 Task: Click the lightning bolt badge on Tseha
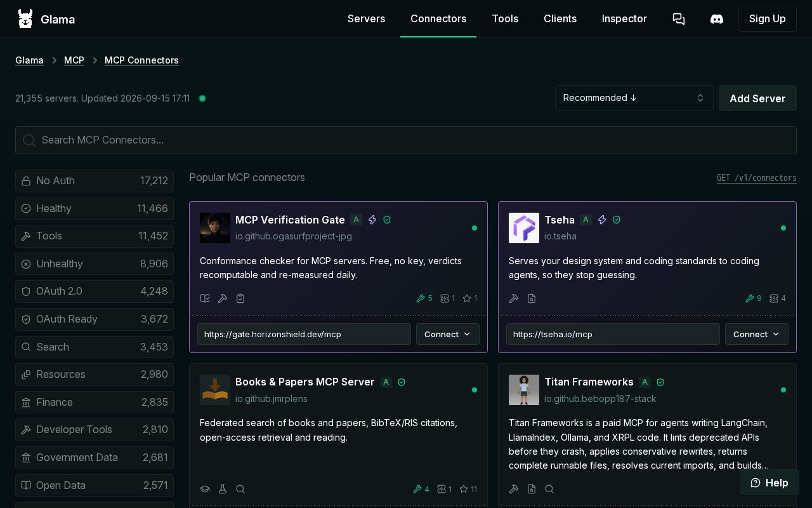pos(602,220)
